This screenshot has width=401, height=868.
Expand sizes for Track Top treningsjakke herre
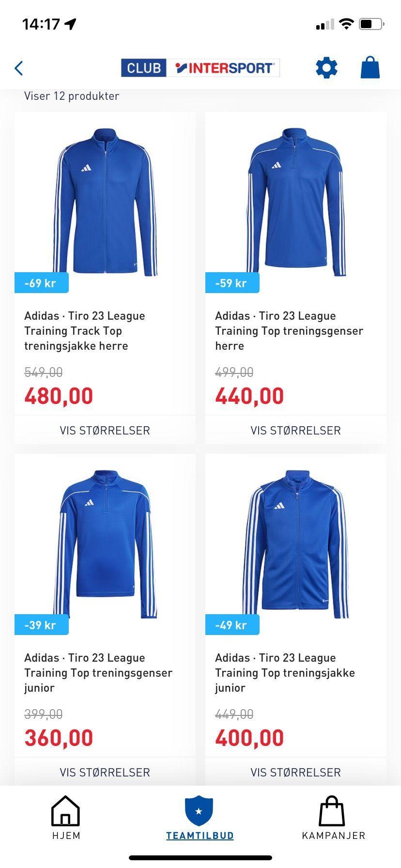[105, 430]
